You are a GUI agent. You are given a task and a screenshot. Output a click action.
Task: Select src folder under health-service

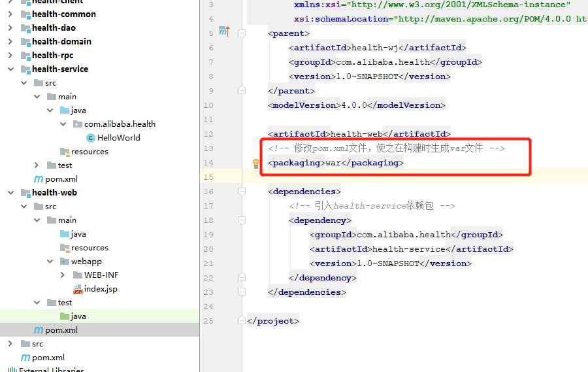pyautogui.click(x=50, y=83)
